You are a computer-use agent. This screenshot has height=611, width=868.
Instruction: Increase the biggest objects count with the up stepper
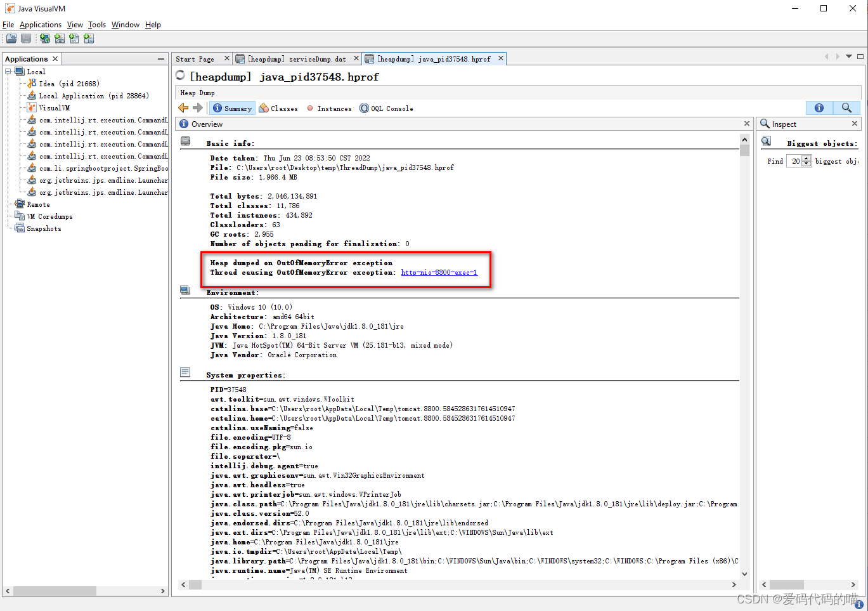pos(806,158)
